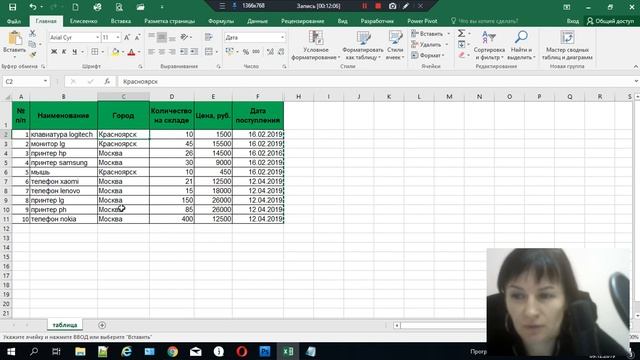Open the font name dropdown Arial Cyr
640x360 pixels.
[x=98, y=38]
